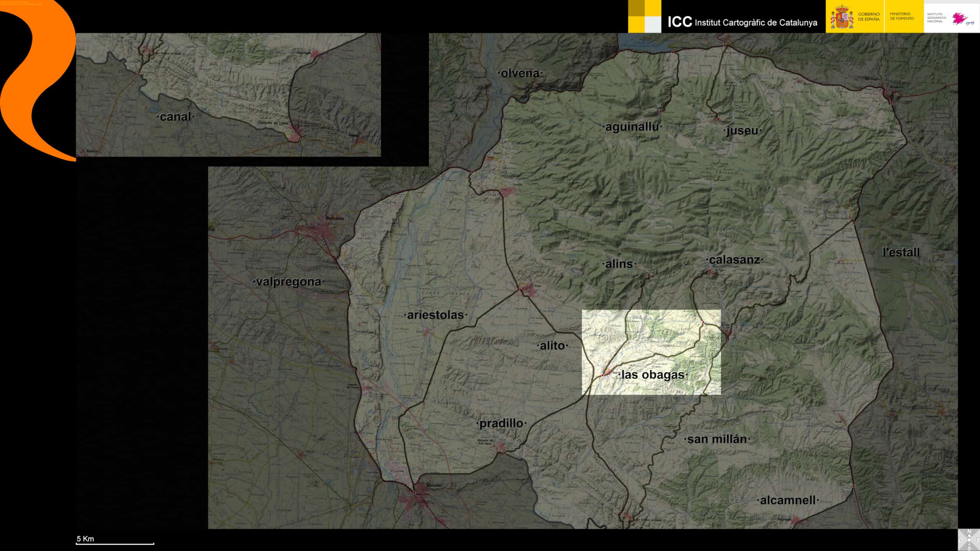Click the Gobierno de España coat of arms

pos(841,17)
